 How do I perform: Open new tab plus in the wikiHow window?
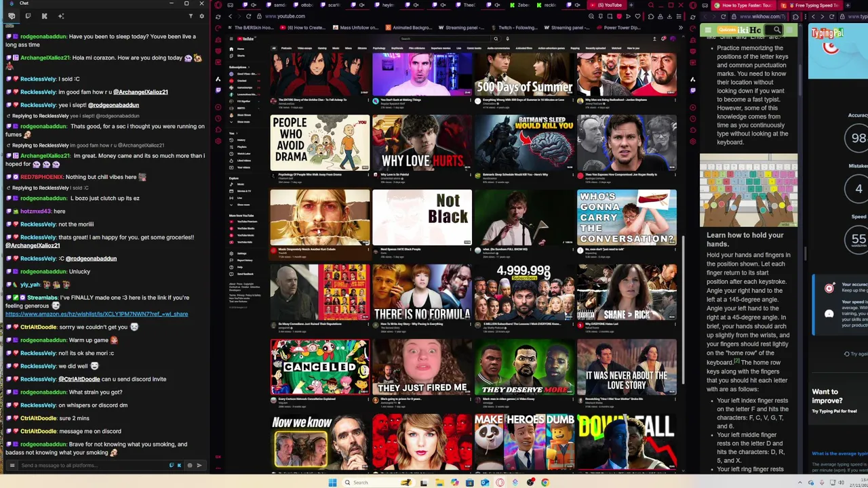pyautogui.click(x=848, y=5)
